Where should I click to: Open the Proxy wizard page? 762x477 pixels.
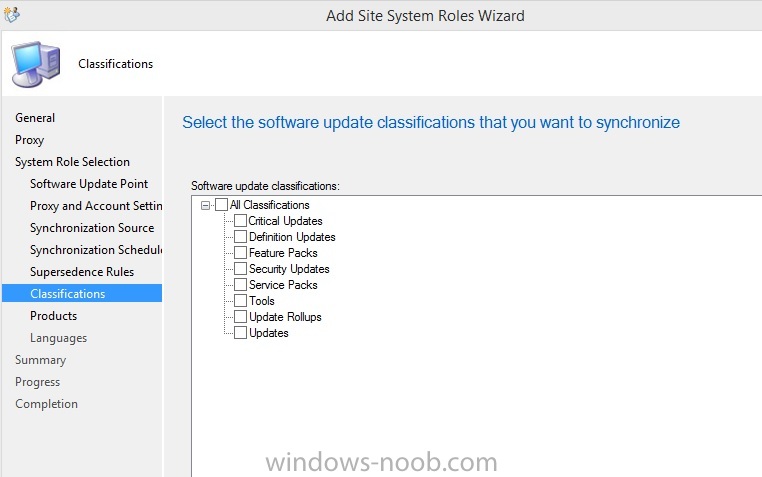[x=30, y=140]
